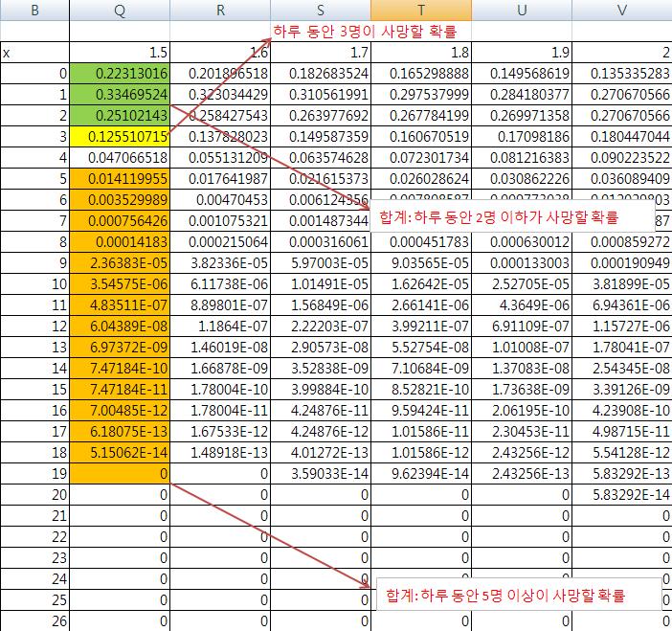This screenshot has width=672, height=631.
Task: Click green cell 0.22313016
Action: (120, 74)
